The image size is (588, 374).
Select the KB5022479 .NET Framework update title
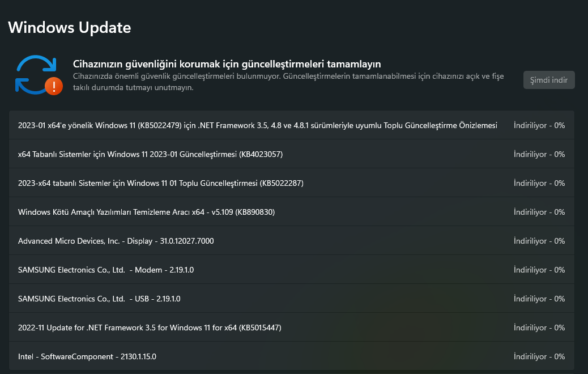(257, 125)
